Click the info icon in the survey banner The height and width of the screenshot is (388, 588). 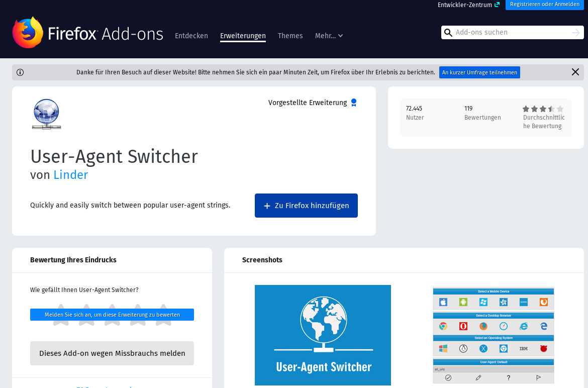pos(20,72)
